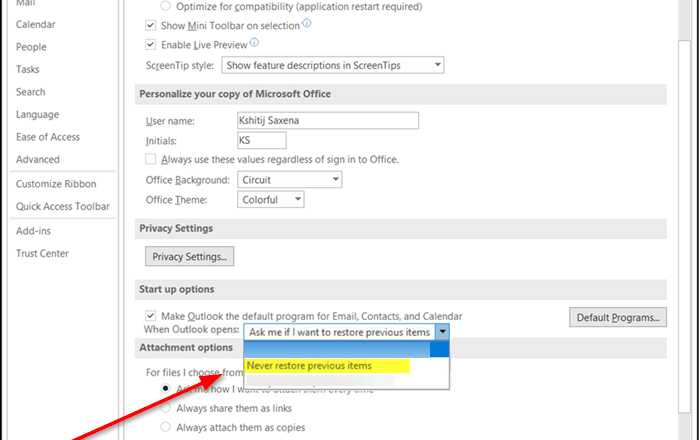
Task: Click the Initials input field
Action: coord(261,141)
